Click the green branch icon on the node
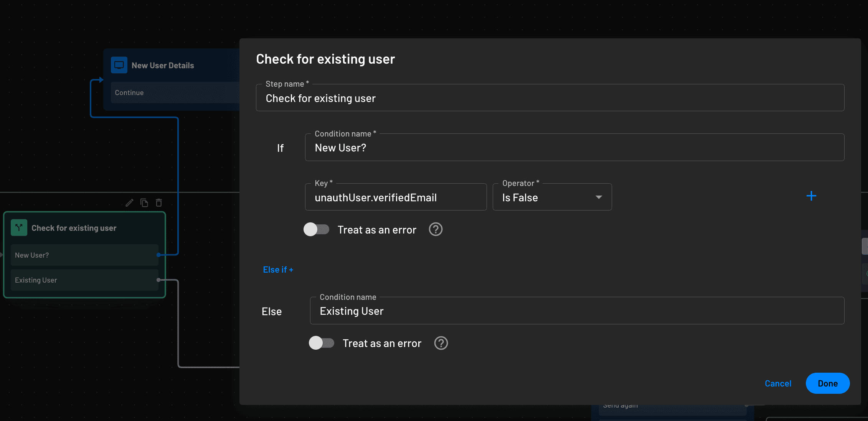Image resolution: width=868 pixels, height=421 pixels. click(19, 227)
